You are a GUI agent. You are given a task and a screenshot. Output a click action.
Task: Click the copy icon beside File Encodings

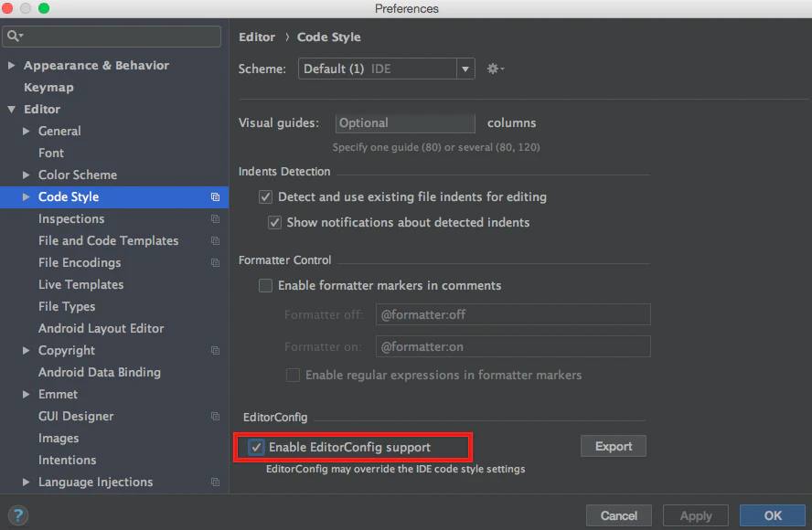coord(215,263)
